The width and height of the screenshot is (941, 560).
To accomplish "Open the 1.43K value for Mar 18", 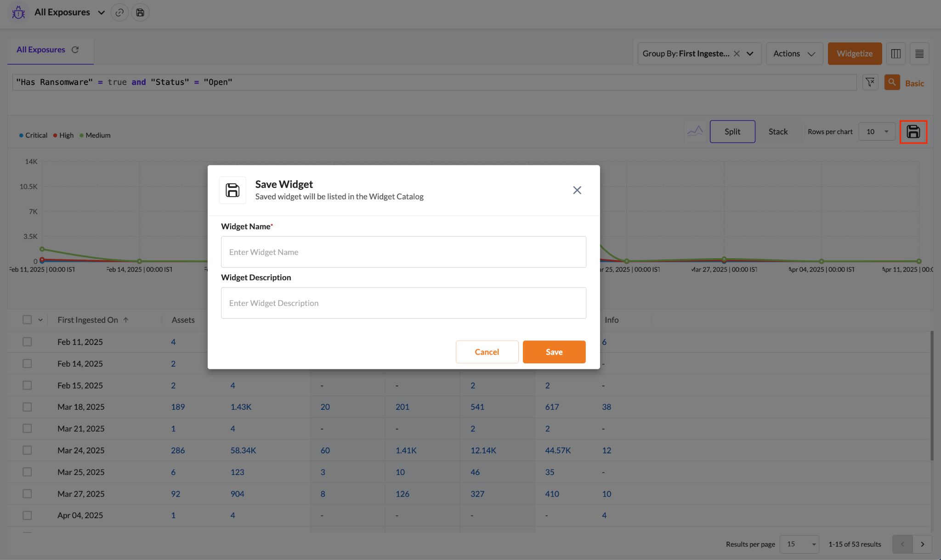I will (x=241, y=407).
